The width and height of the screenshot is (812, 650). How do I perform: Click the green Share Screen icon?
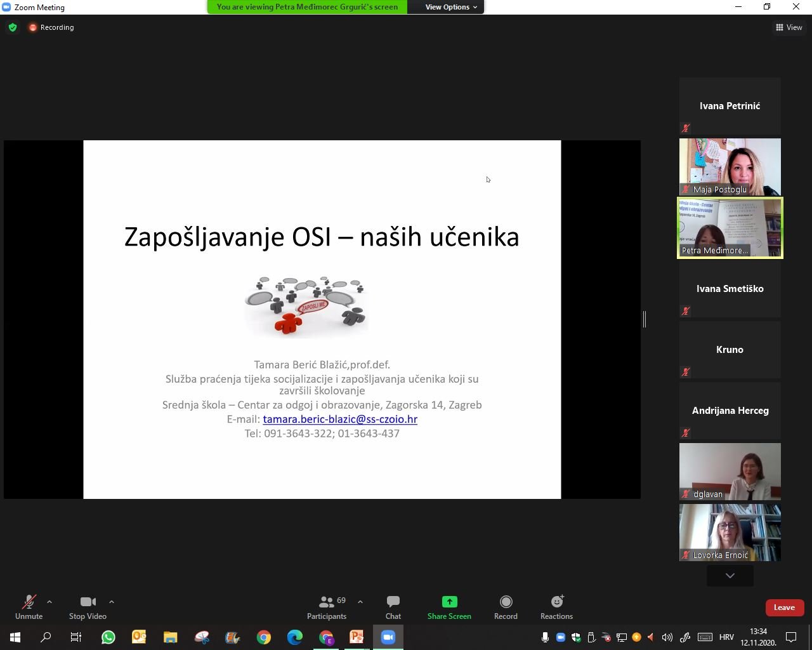point(449,602)
